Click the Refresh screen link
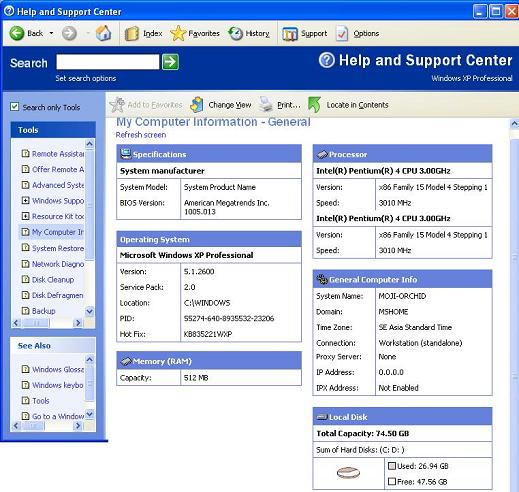The height and width of the screenshot is (492, 519). [141, 135]
